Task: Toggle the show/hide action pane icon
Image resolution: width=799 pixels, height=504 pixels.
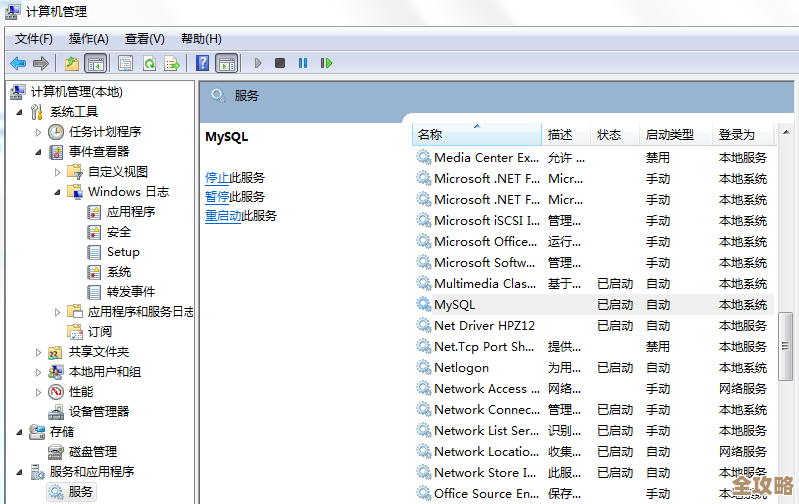Action: [x=227, y=63]
